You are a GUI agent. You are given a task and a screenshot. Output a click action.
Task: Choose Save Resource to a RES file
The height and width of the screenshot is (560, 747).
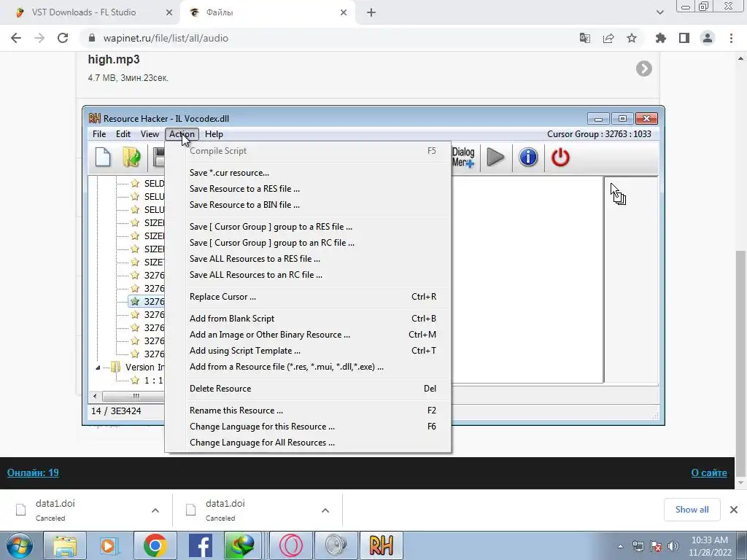pyautogui.click(x=308, y=189)
